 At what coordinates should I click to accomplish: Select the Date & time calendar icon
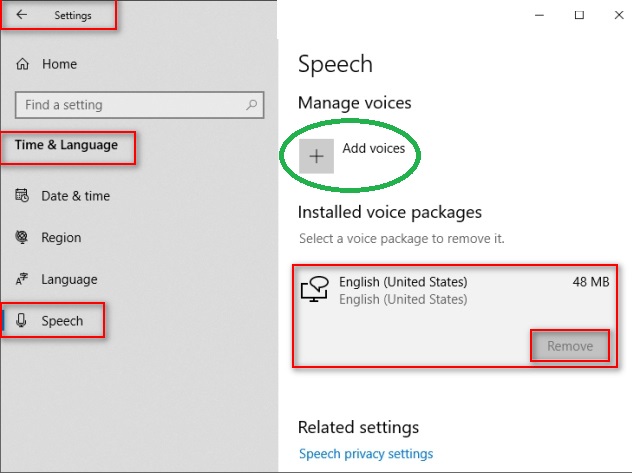pos(22,195)
